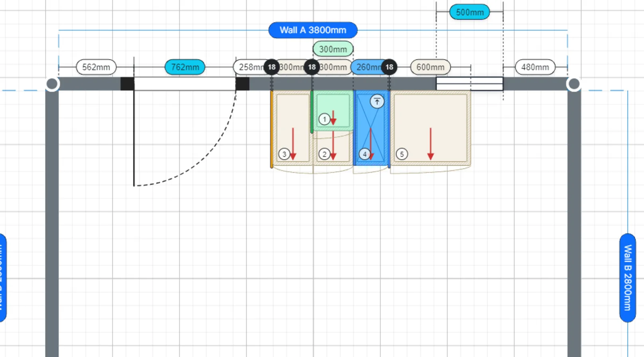The height and width of the screenshot is (357, 644).
Task: Click the circled number 2 marker
Action: coord(324,154)
